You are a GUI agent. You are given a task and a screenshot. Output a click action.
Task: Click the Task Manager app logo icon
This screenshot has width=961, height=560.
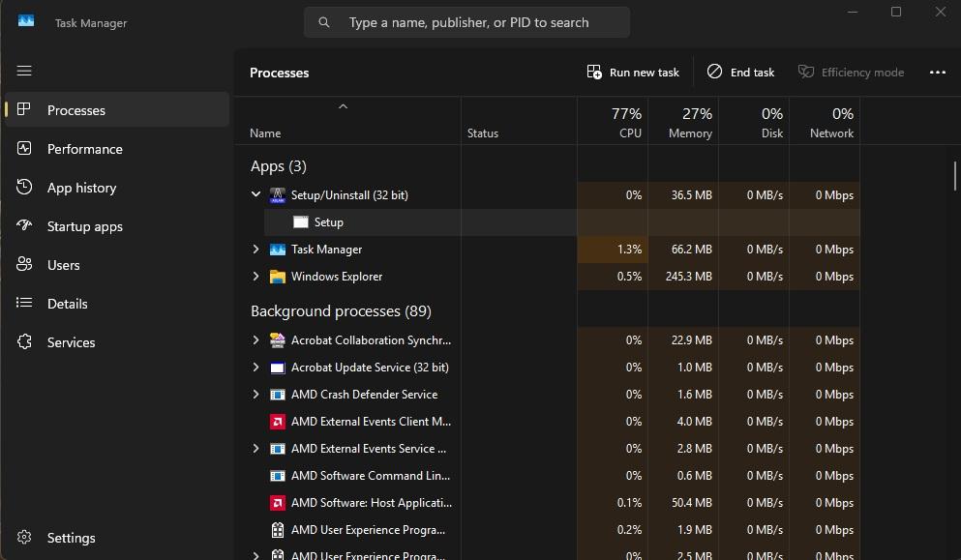[26, 21]
